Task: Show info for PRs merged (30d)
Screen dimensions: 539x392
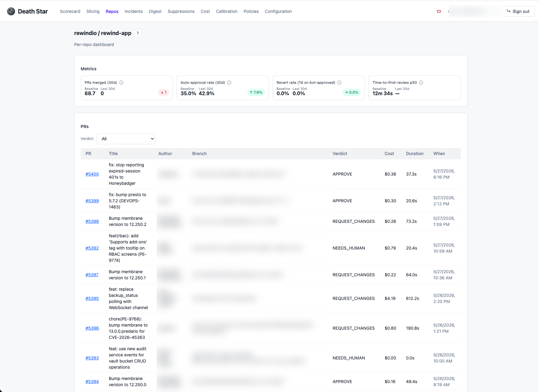Action: [121, 83]
